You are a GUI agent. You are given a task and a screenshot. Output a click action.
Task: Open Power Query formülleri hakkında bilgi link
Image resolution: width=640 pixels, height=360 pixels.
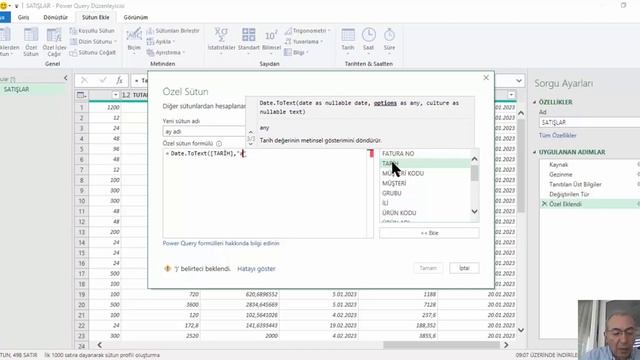click(221, 243)
